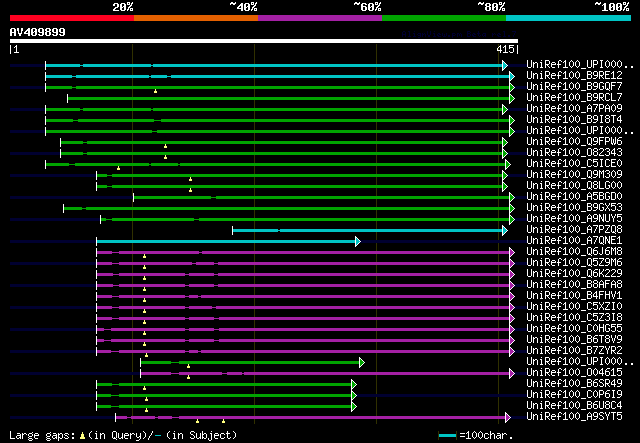Click the arrowhead ending the A7QNE1 cyan bar

pos(357,241)
